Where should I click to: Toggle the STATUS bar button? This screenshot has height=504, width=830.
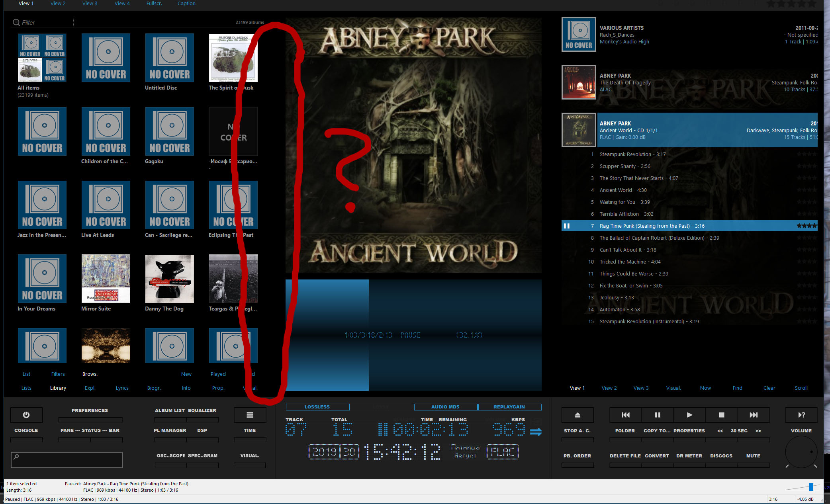point(91,430)
